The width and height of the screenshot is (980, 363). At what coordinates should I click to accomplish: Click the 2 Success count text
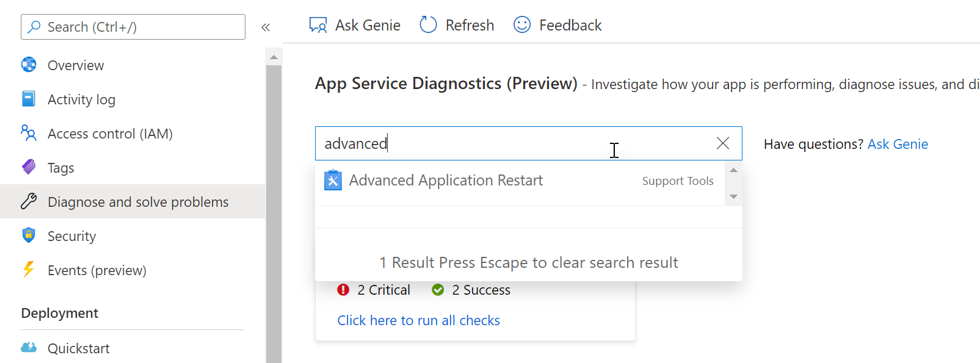click(x=481, y=290)
